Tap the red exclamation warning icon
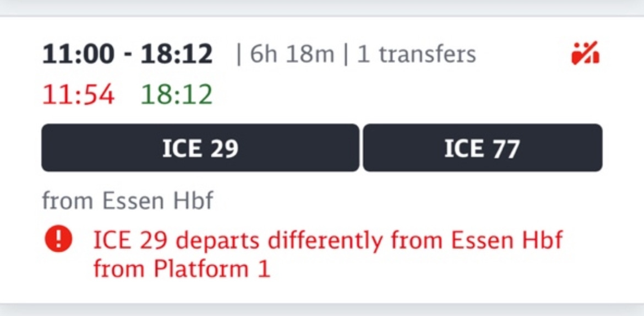This screenshot has height=316, width=644. tap(58, 241)
